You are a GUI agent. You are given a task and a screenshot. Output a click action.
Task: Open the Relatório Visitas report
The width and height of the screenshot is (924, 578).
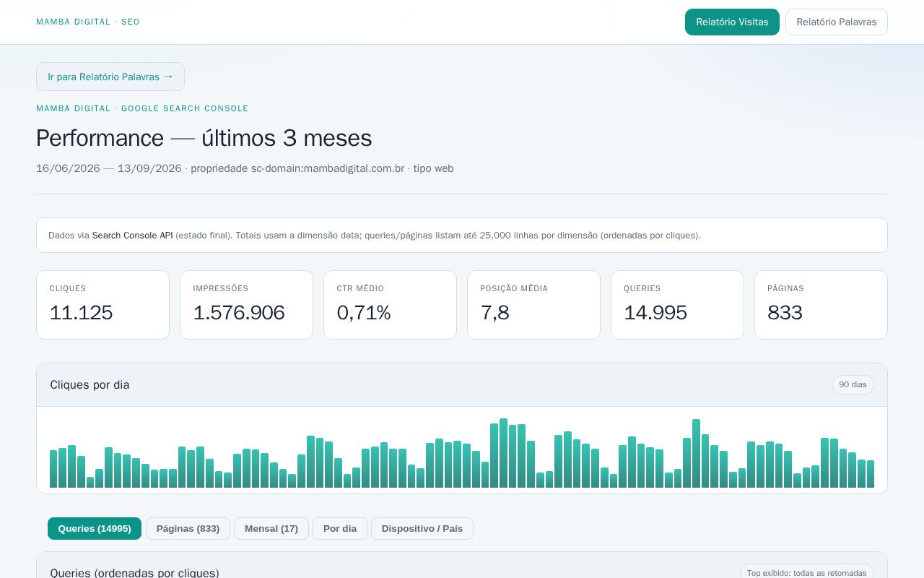(x=732, y=22)
